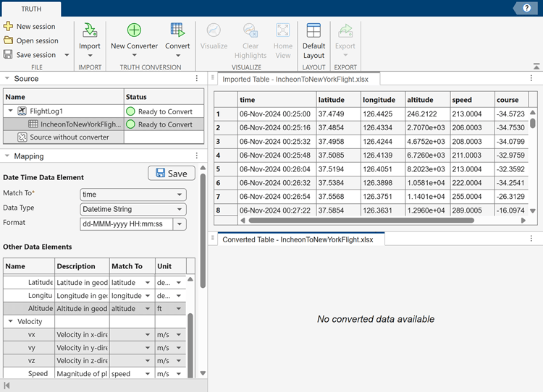The height and width of the screenshot is (392, 543).
Task: Click the New session plus icon
Action: pyautogui.click(x=8, y=26)
